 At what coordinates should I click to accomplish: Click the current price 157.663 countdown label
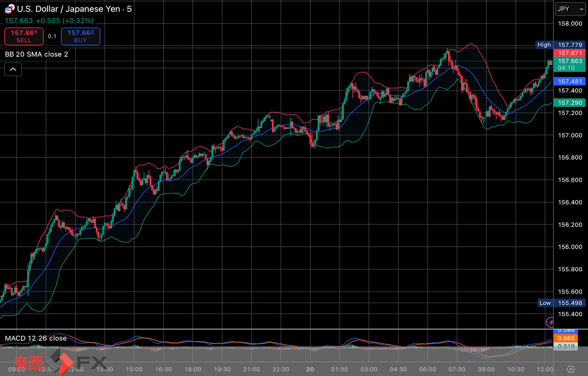pos(569,64)
